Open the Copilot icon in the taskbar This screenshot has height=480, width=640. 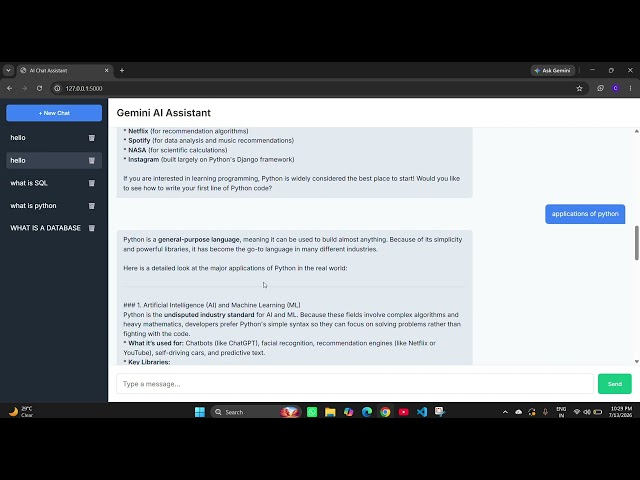point(349,412)
